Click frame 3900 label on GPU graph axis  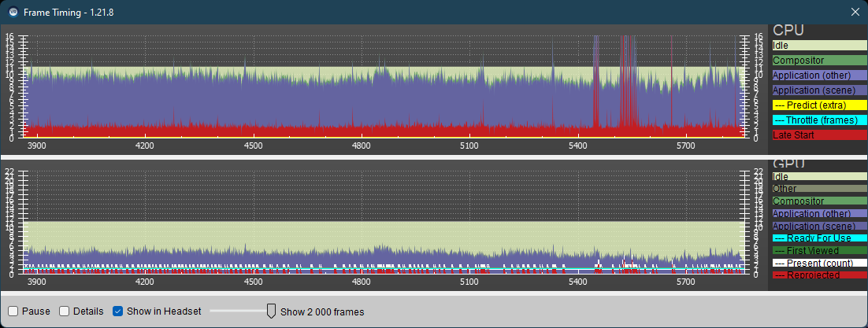36,282
